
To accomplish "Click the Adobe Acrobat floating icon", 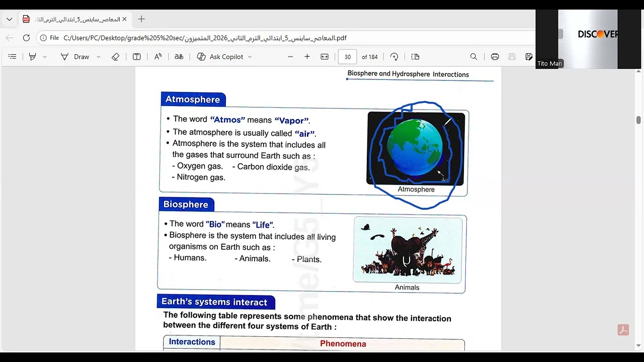I will (x=623, y=330).
